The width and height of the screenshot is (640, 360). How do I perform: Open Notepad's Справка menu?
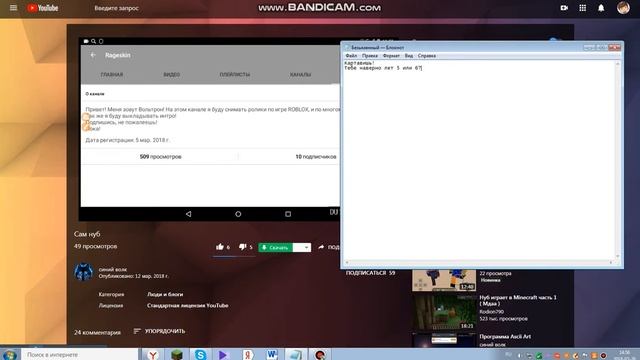tap(427, 56)
